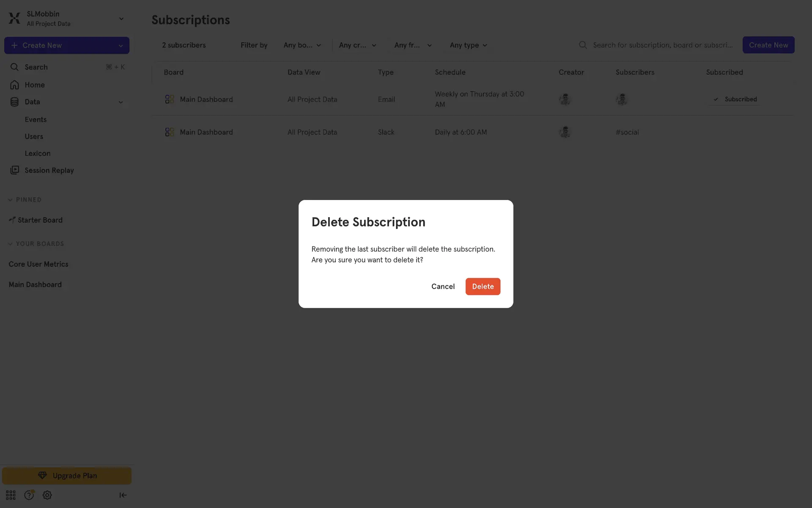Click the subscription search input field
The width and height of the screenshot is (812, 508).
pyautogui.click(x=662, y=45)
